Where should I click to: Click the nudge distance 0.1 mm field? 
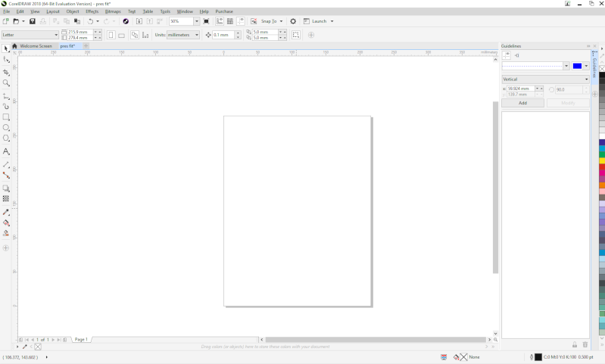tap(223, 35)
